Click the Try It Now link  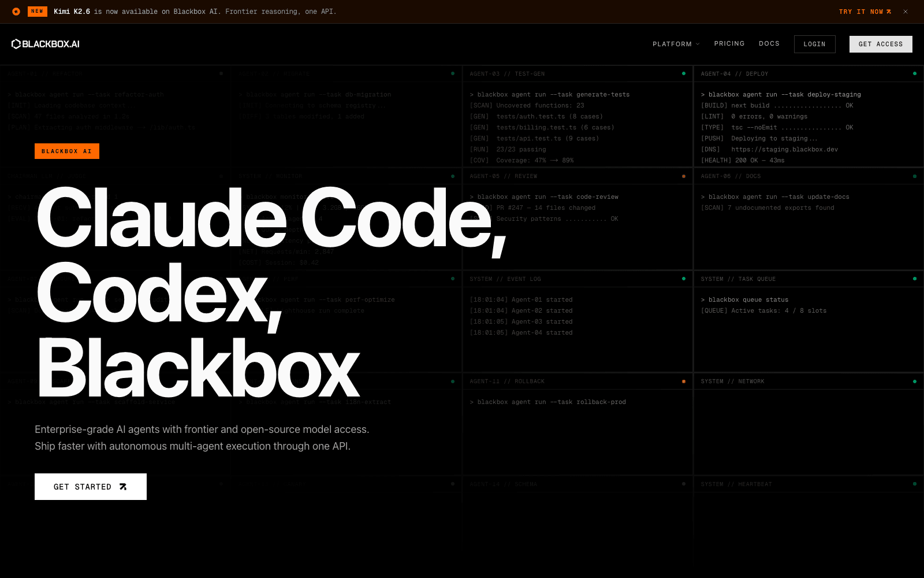[x=865, y=12]
